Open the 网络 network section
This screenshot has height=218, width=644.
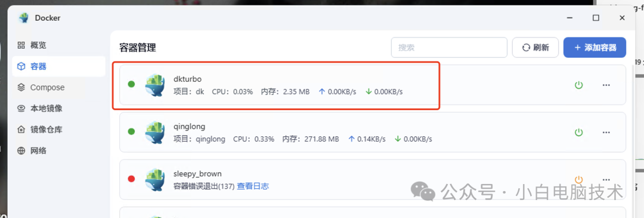pyautogui.click(x=32, y=151)
